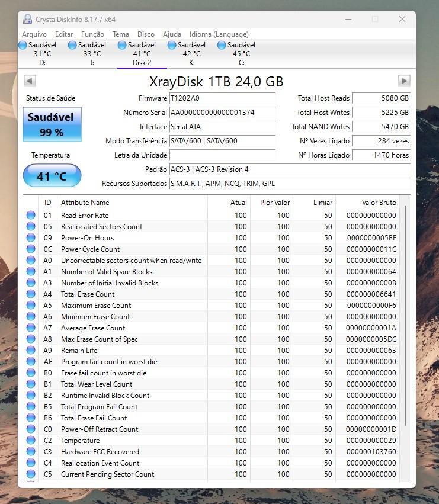The image size is (439, 504).
Task: Click the Nº Vezes Ligado value 284 vezes
Action: pyautogui.click(x=381, y=141)
